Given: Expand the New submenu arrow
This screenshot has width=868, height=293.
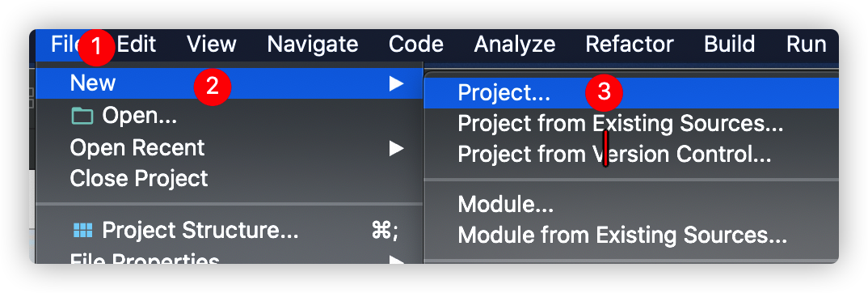Looking at the screenshot, I should [396, 83].
